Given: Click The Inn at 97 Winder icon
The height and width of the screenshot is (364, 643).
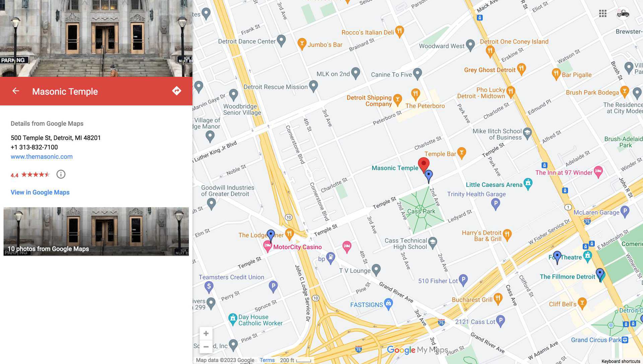Looking at the screenshot, I should (x=598, y=172).
